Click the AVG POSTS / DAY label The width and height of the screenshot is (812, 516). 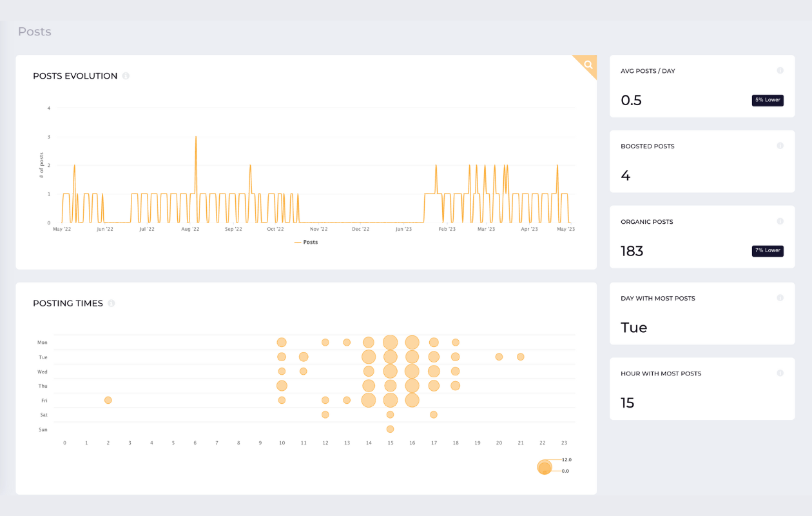coord(648,71)
